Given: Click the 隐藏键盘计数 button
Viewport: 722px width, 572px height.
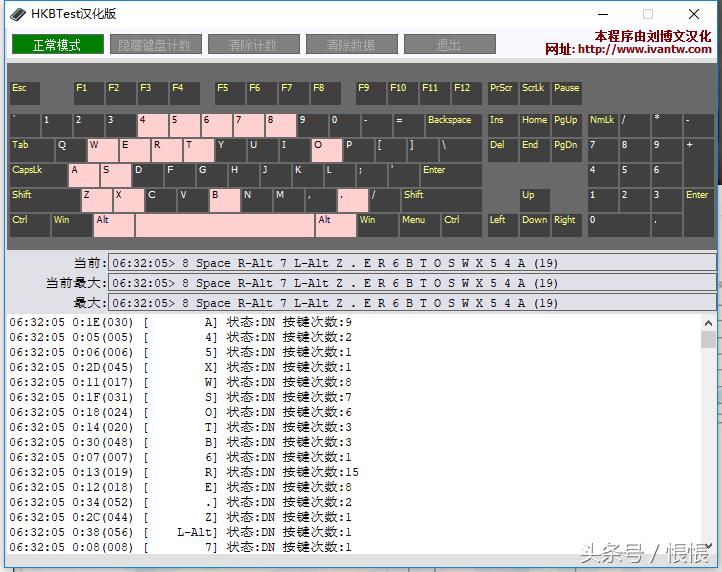Looking at the screenshot, I should [x=156, y=45].
